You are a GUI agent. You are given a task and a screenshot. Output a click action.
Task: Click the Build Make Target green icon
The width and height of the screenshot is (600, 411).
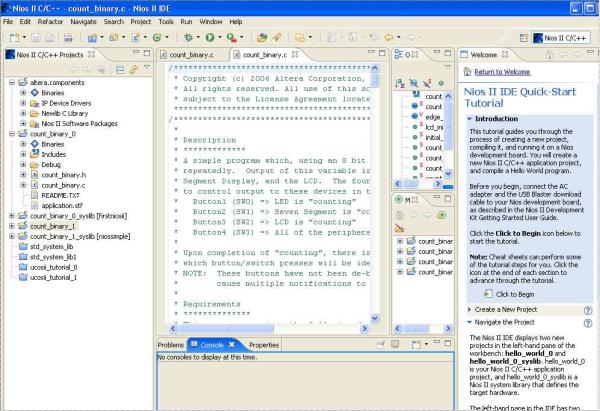pos(442,215)
